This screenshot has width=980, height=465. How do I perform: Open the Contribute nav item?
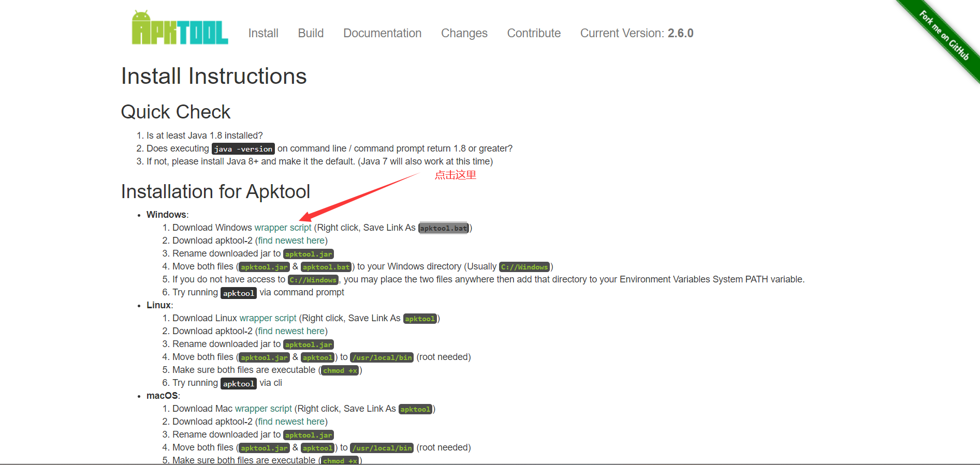click(x=534, y=33)
